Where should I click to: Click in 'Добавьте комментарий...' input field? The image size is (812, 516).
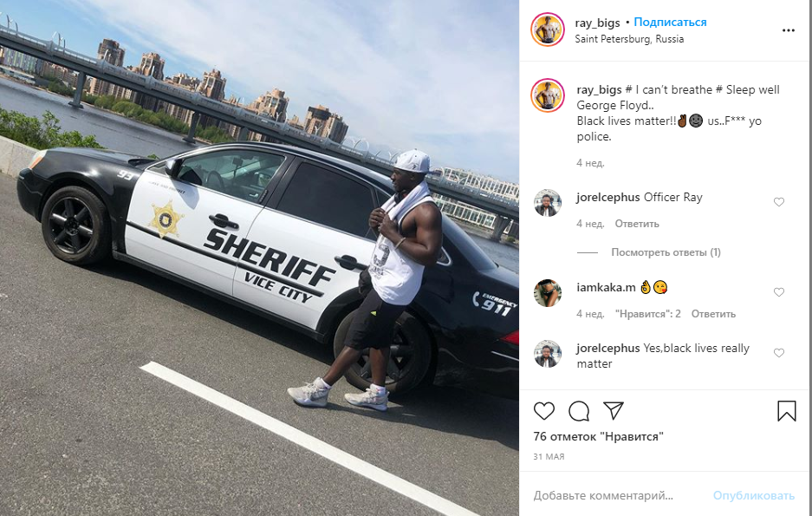(x=616, y=496)
